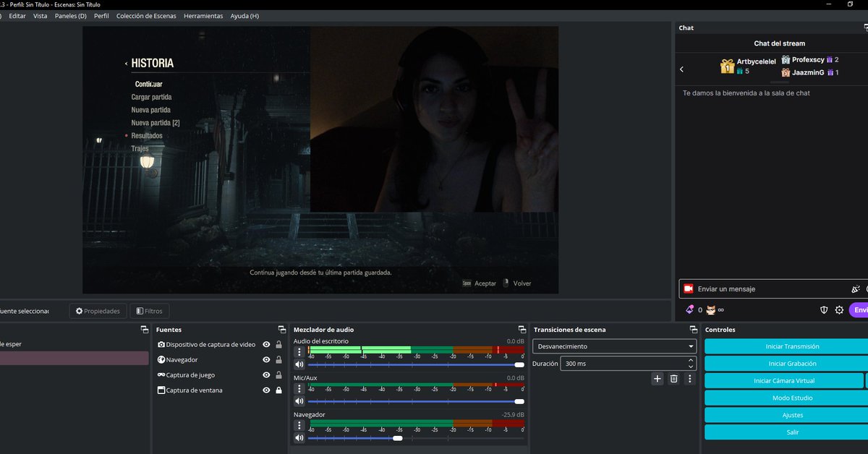Delete the selected scene transition
This screenshot has height=454, width=868.
click(673, 378)
